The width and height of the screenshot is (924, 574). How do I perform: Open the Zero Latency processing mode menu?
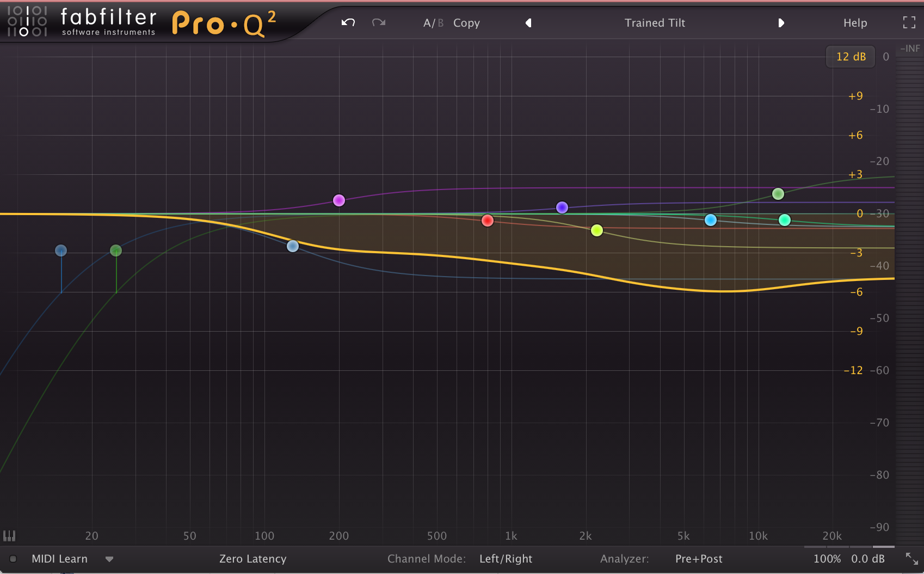252,559
